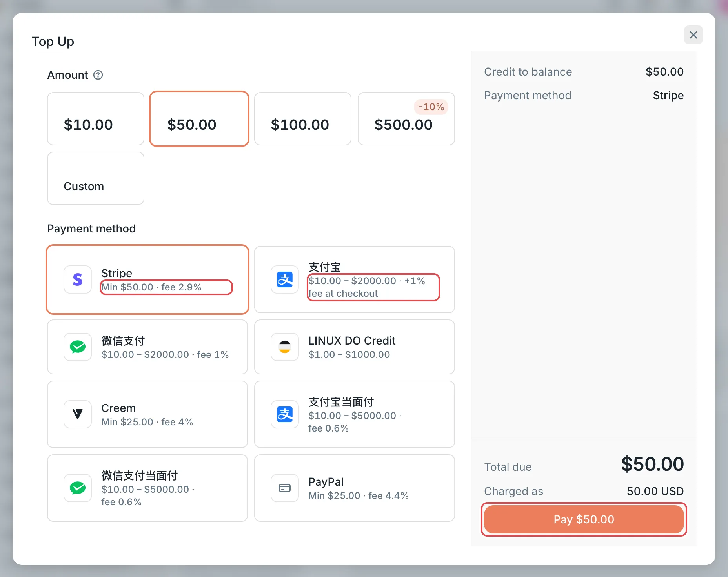Click the 'Payment method' section heading

coord(91,229)
